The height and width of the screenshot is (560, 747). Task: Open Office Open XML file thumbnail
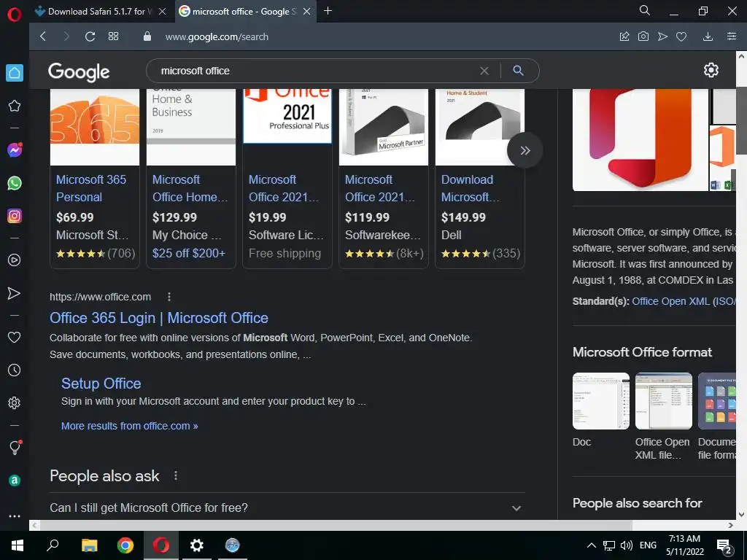664,401
